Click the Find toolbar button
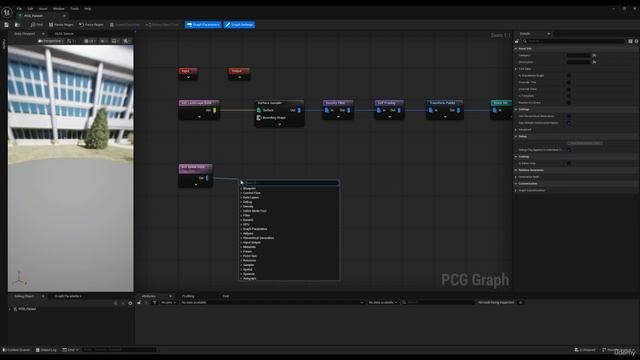This screenshot has width=640, height=360. 37,25
